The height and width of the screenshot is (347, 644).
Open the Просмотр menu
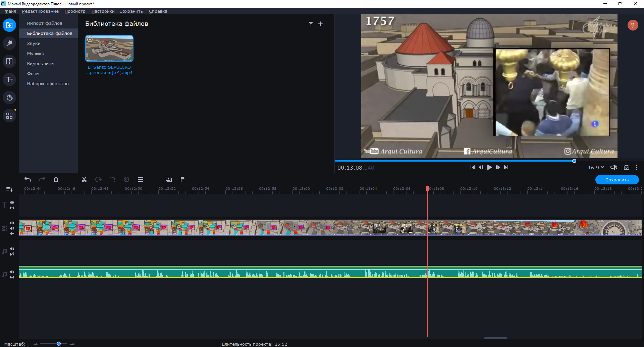tap(75, 11)
